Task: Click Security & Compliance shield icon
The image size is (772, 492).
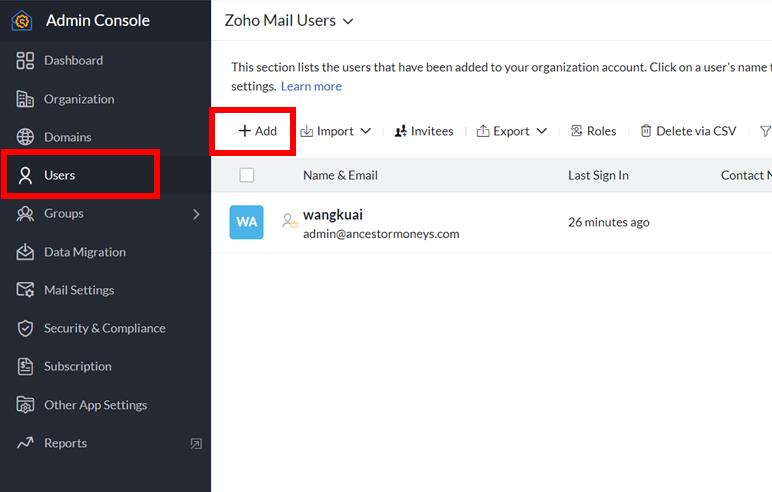Action: (26, 328)
